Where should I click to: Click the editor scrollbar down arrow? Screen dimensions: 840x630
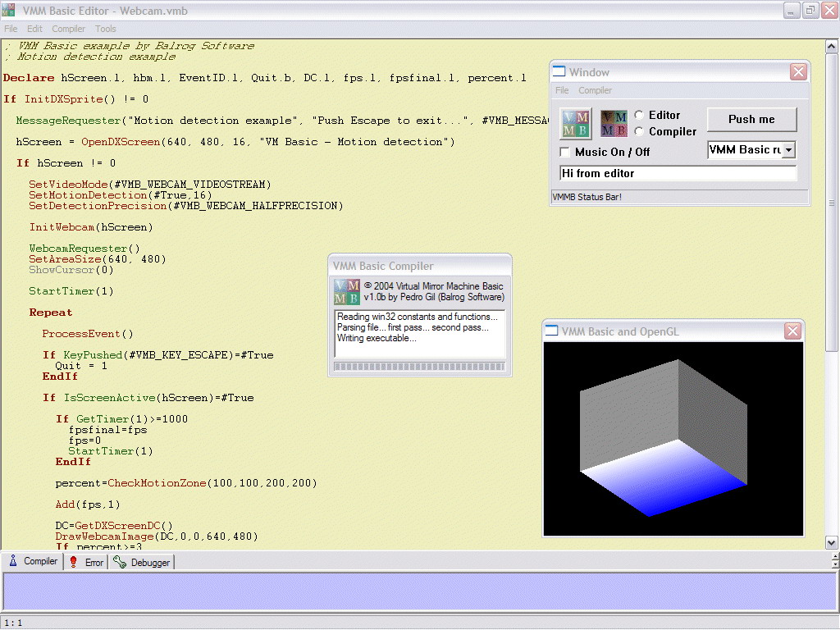click(831, 543)
